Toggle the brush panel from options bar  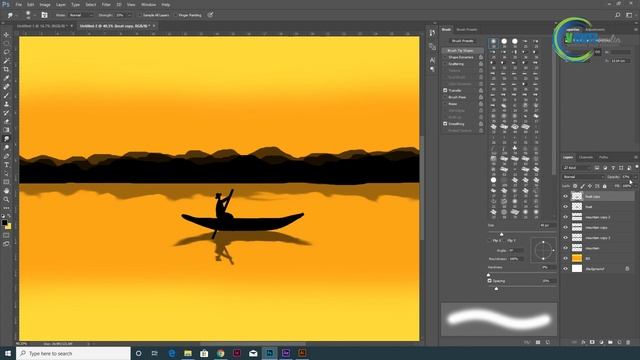point(44,15)
